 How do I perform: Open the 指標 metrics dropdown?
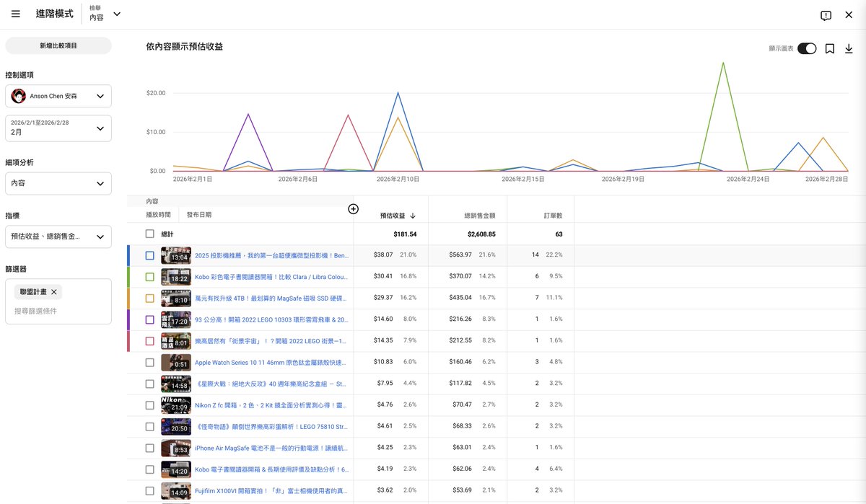point(58,236)
